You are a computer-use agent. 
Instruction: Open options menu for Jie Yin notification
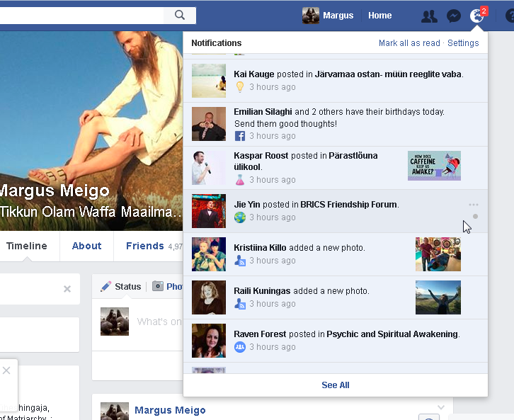coord(474,205)
